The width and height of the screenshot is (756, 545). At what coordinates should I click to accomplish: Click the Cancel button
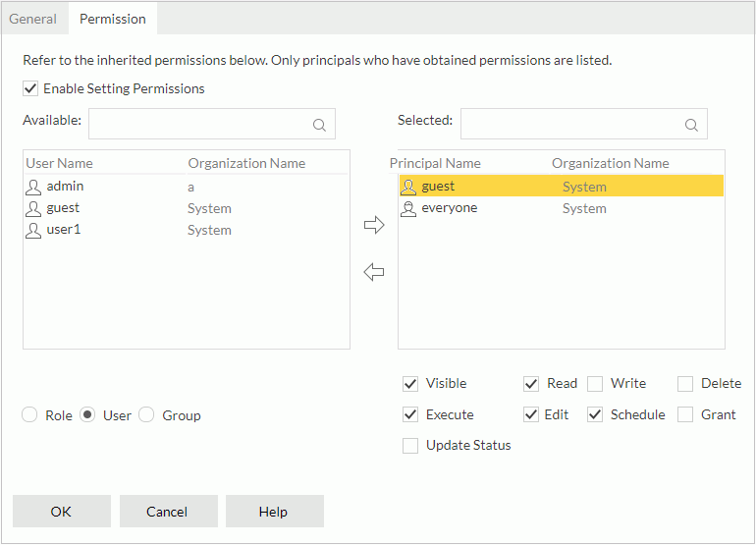[168, 512]
